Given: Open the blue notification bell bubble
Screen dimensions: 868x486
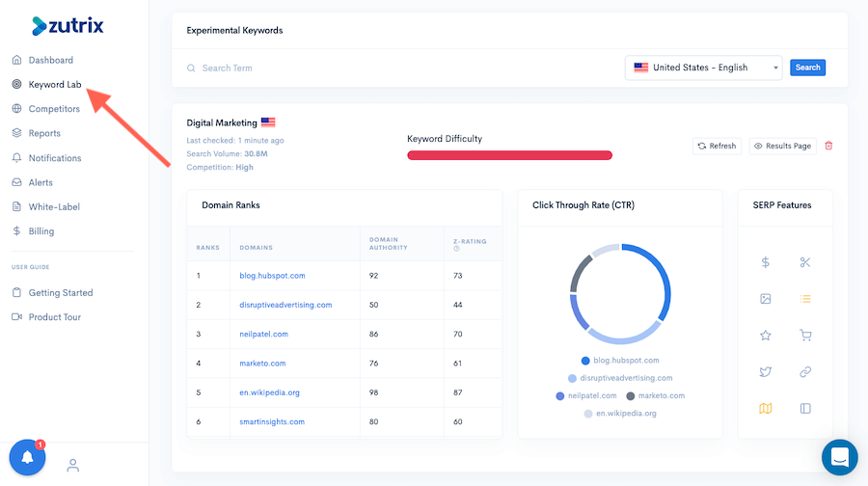Looking at the screenshot, I should (x=27, y=457).
